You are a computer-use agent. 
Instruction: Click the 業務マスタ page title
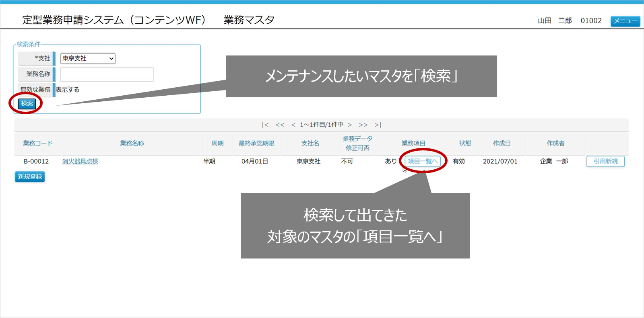[249, 20]
